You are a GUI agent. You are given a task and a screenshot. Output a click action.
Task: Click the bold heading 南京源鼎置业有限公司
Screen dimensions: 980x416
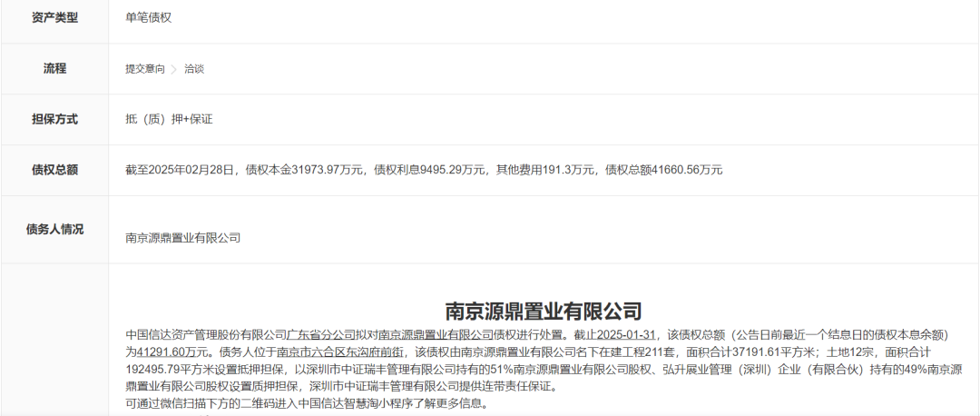point(544,311)
